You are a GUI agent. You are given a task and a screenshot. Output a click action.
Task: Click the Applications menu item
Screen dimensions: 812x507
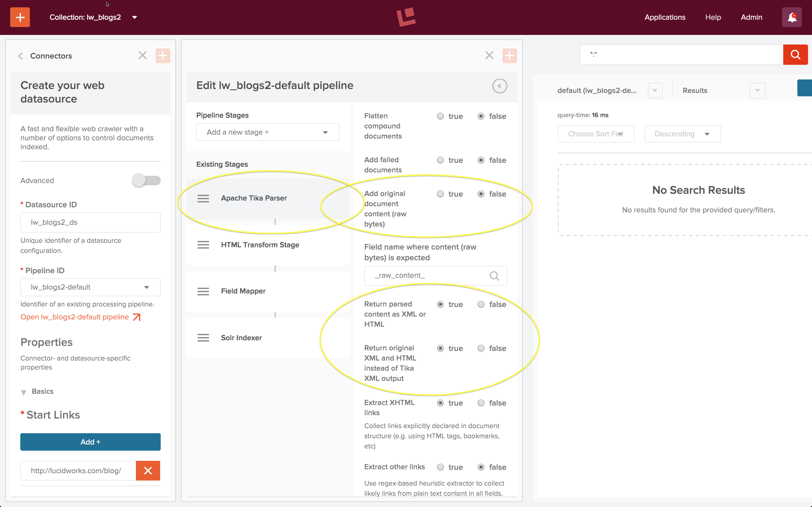point(665,17)
